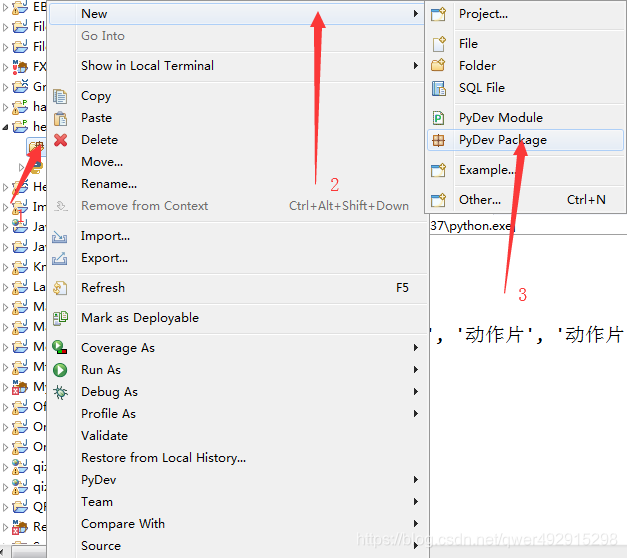Expand Debug As submenu arrow

point(416,392)
